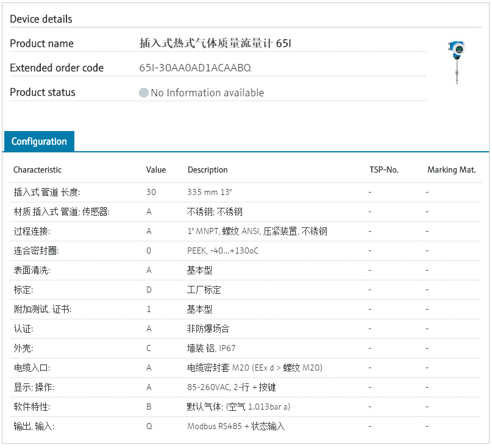Click the '标定:' row label
The height and width of the screenshot is (448, 492).
tap(23, 290)
